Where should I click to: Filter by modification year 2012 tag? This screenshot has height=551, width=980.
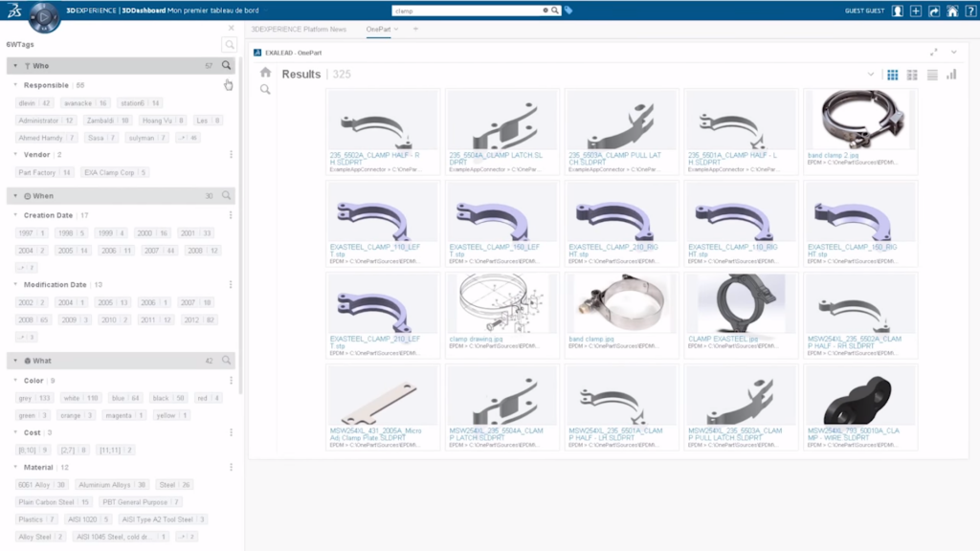point(200,320)
